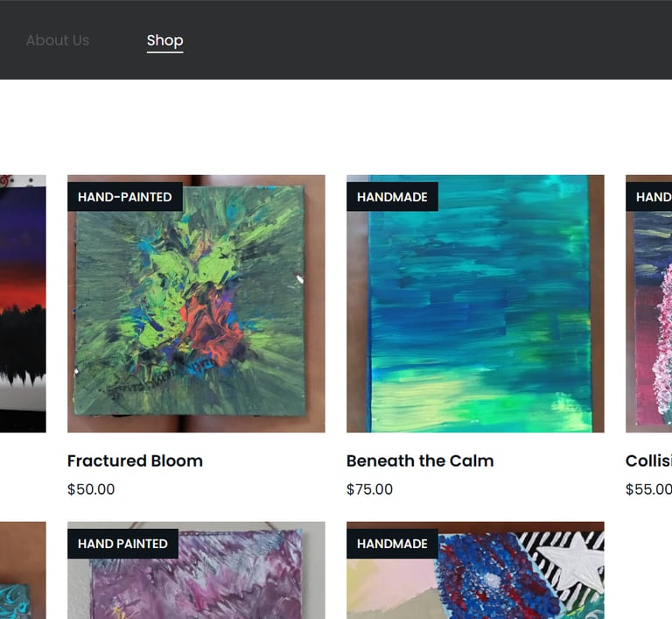
Task: Click the Beneath the Calm product title
Action: pyautogui.click(x=420, y=461)
